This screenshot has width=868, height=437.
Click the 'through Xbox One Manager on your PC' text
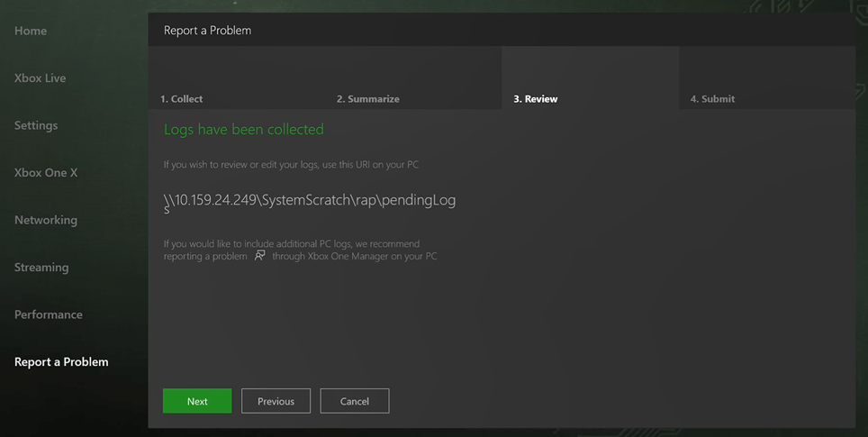tap(354, 257)
